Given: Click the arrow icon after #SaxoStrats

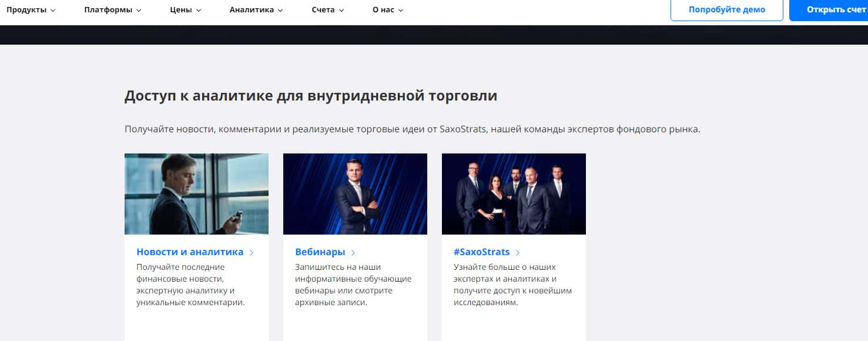Looking at the screenshot, I should pos(518,253).
